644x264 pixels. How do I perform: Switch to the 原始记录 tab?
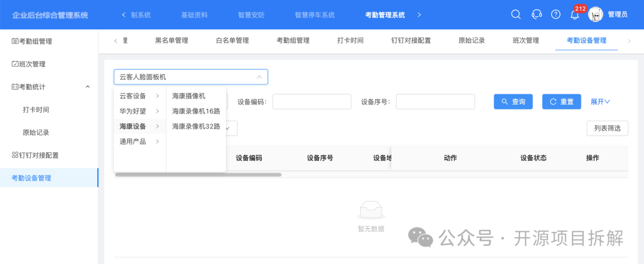click(x=472, y=41)
